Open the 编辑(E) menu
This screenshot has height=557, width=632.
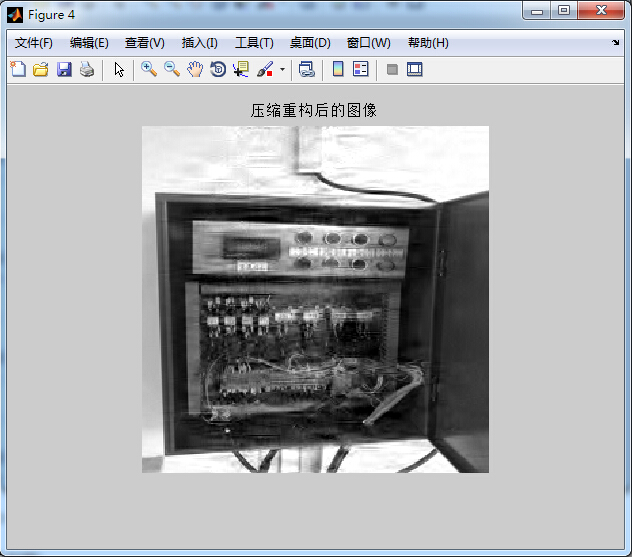(89, 43)
